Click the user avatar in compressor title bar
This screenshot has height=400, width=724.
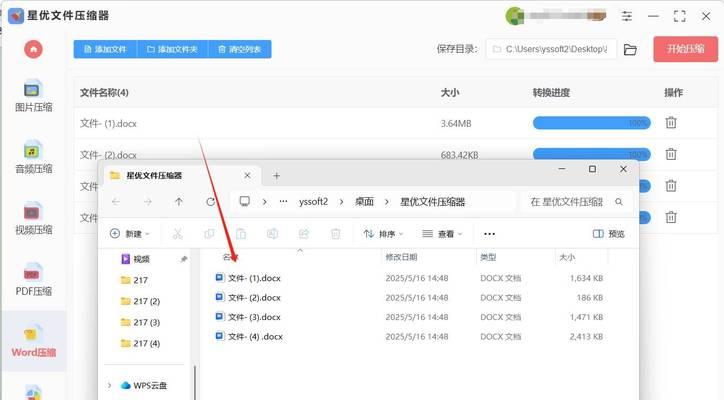[x=514, y=16]
